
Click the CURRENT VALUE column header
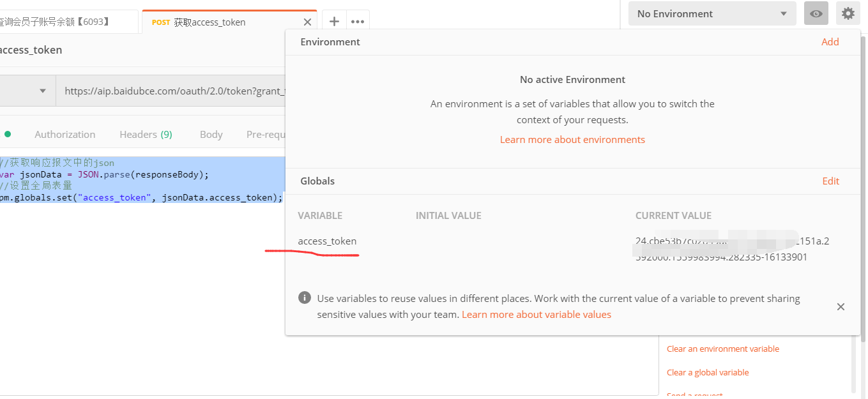pyautogui.click(x=673, y=215)
